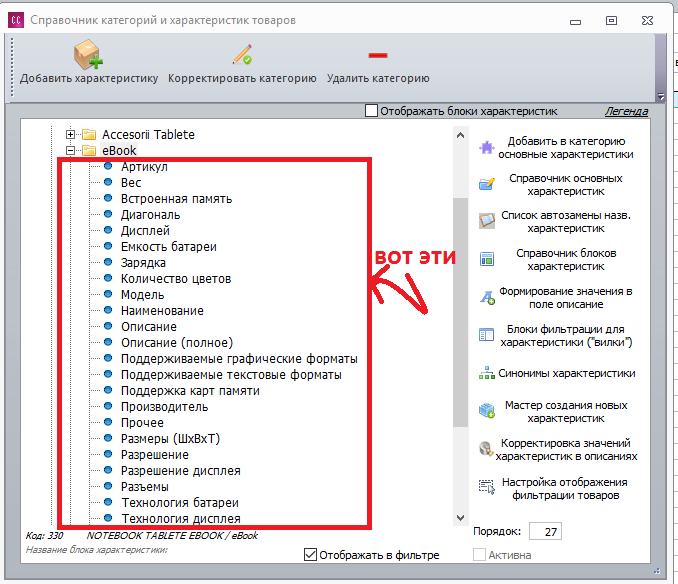This screenshot has width=678, height=584.
Task: Click the blue dot icon next to Разъемы
Action: (x=108, y=486)
